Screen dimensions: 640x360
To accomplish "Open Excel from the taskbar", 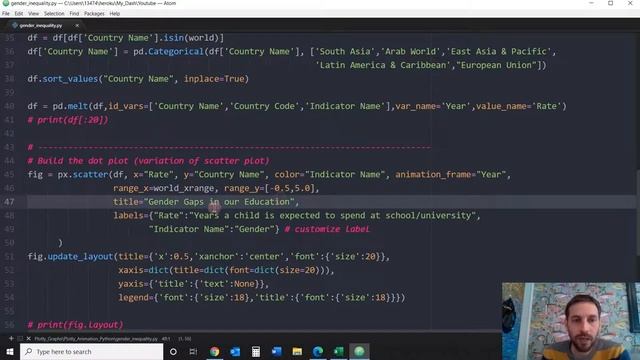I will point(339,351).
